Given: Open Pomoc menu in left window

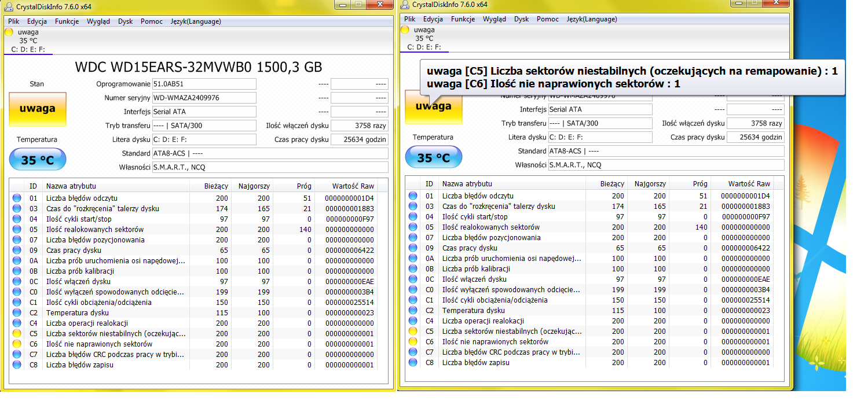Looking at the screenshot, I should click(x=152, y=21).
